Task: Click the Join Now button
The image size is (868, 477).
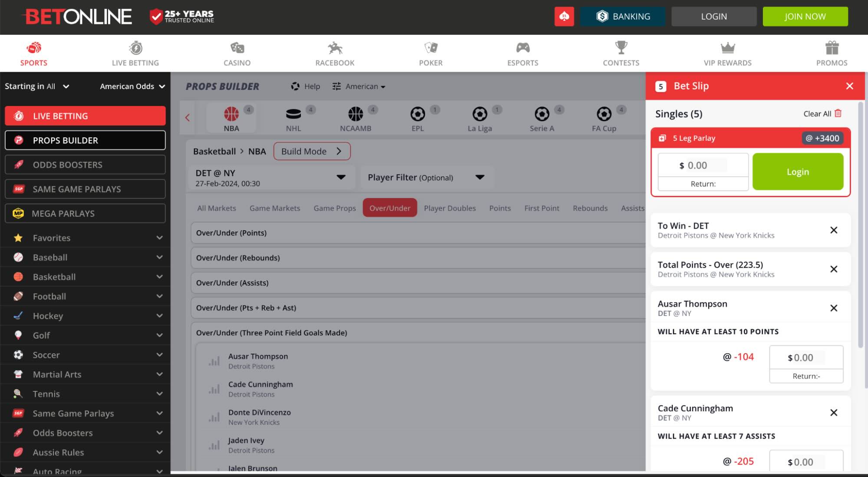Action: (805, 17)
